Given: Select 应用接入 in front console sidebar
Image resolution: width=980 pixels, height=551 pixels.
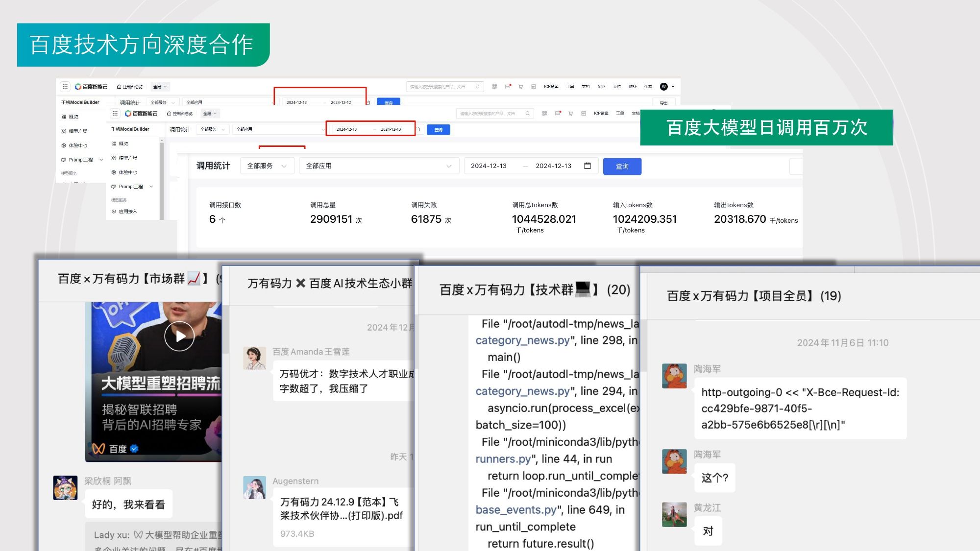Looking at the screenshot, I should 127,212.
